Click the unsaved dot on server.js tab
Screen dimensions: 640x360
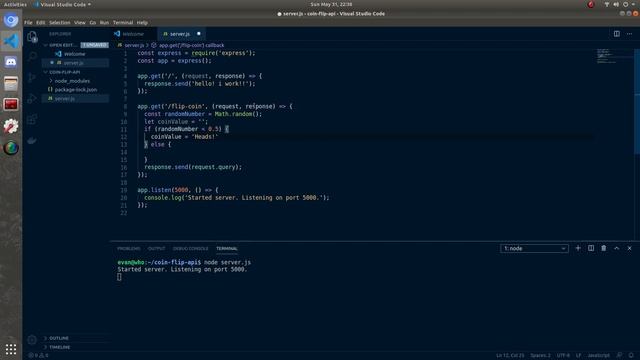pos(199,34)
